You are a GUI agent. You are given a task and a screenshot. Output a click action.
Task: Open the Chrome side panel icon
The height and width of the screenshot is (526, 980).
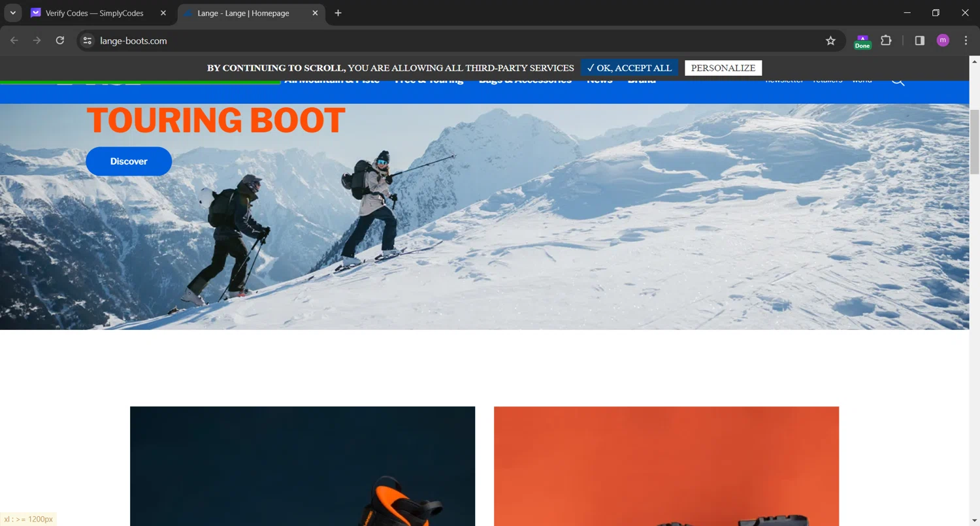[920, 41]
